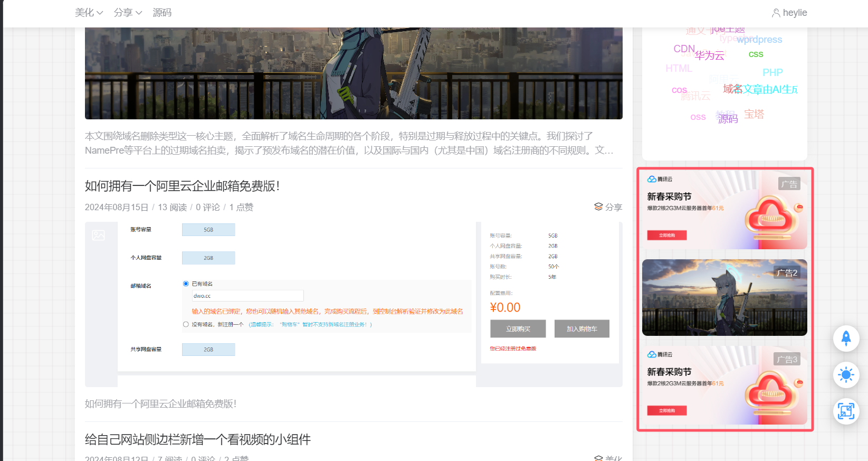Open article 如何拥有一个阿里云企业邮箱免费版! title
Screen dimensions: 868x461
point(182,186)
